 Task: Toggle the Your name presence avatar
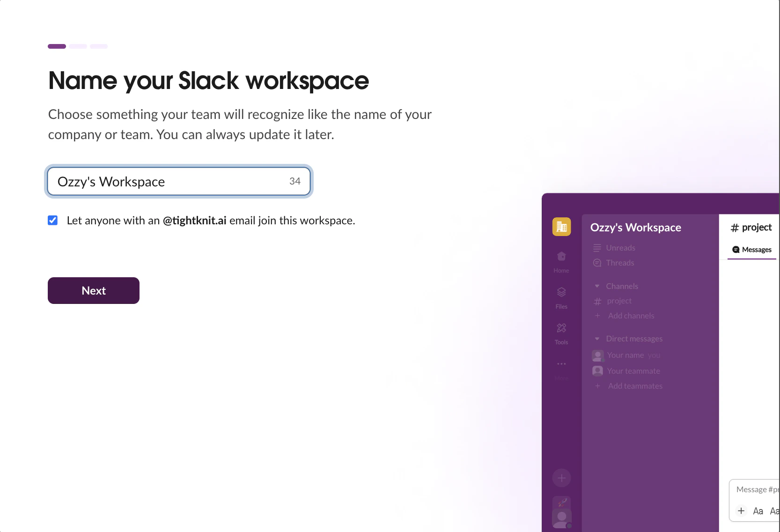(597, 355)
